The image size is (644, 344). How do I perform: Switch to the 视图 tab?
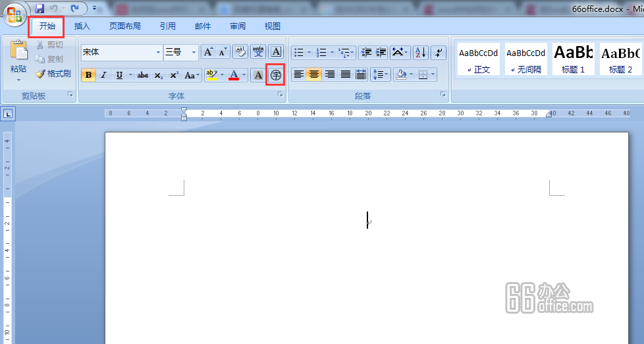tap(273, 26)
